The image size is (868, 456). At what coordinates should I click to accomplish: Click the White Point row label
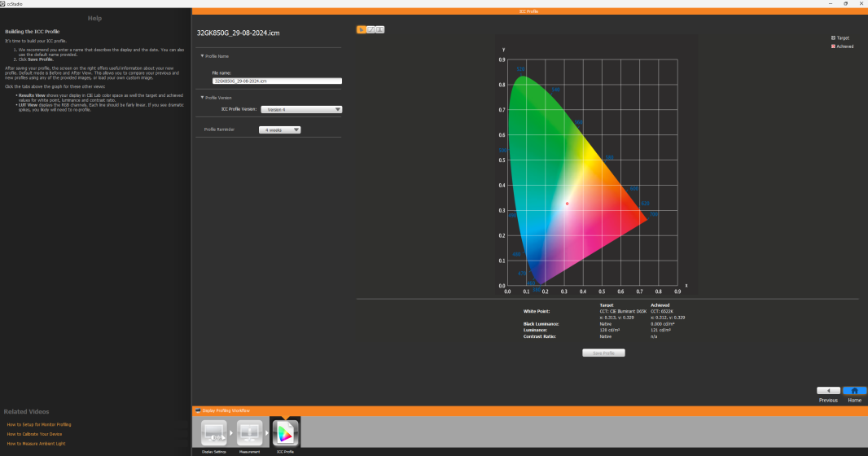click(x=537, y=312)
